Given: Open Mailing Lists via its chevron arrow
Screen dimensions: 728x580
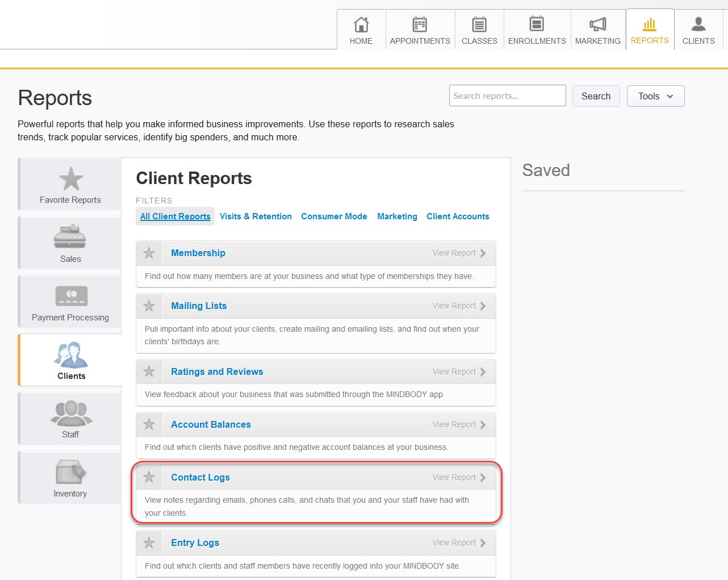Looking at the screenshot, I should click(482, 306).
